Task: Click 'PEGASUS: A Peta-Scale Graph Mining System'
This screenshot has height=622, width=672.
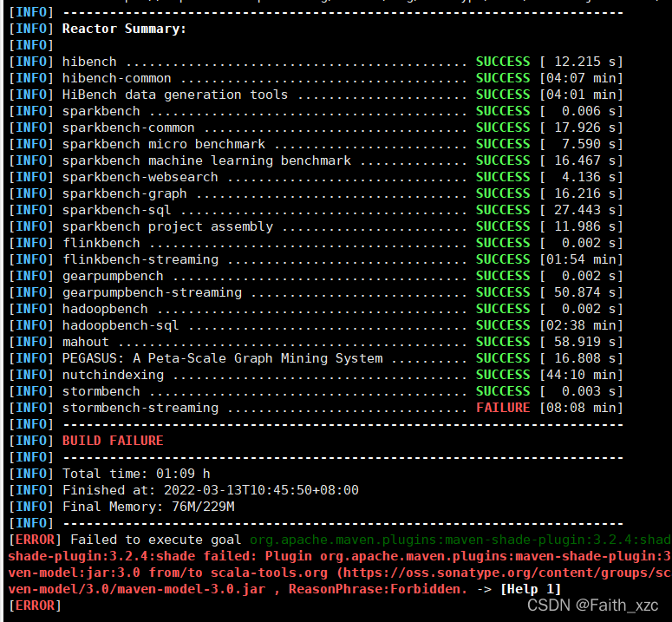Action: coord(223,358)
